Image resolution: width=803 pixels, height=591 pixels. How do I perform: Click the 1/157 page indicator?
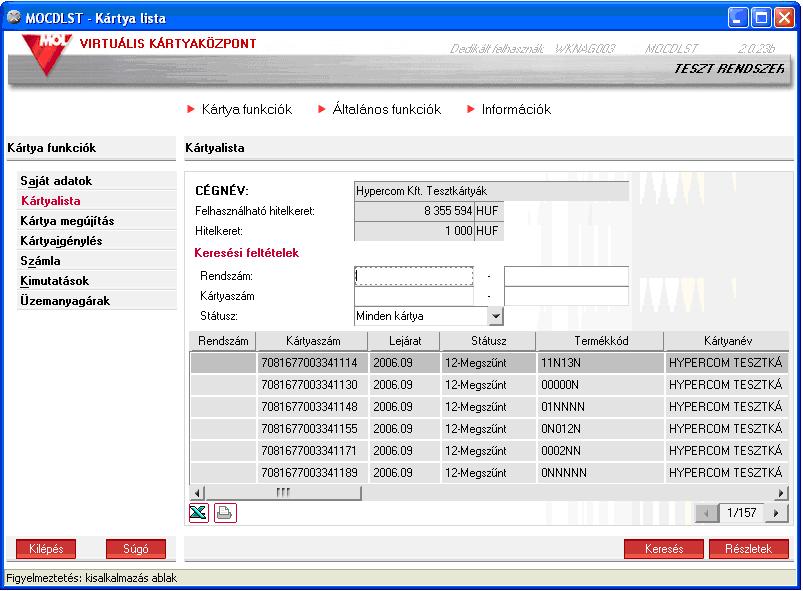[742, 513]
